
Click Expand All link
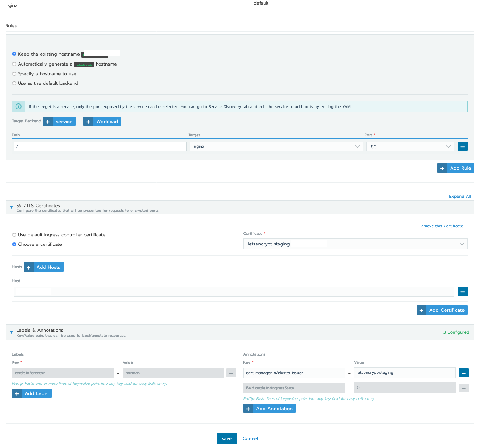click(x=460, y=196)
